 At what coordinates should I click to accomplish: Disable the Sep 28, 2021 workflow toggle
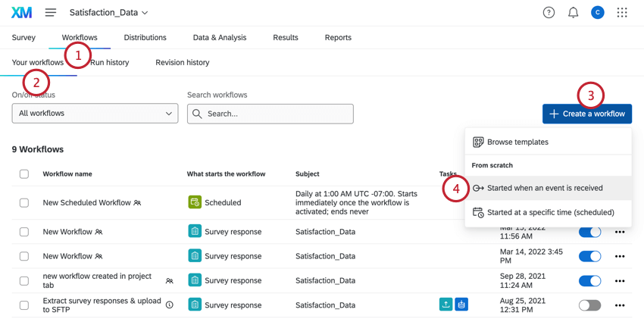[x=589, y=280]
